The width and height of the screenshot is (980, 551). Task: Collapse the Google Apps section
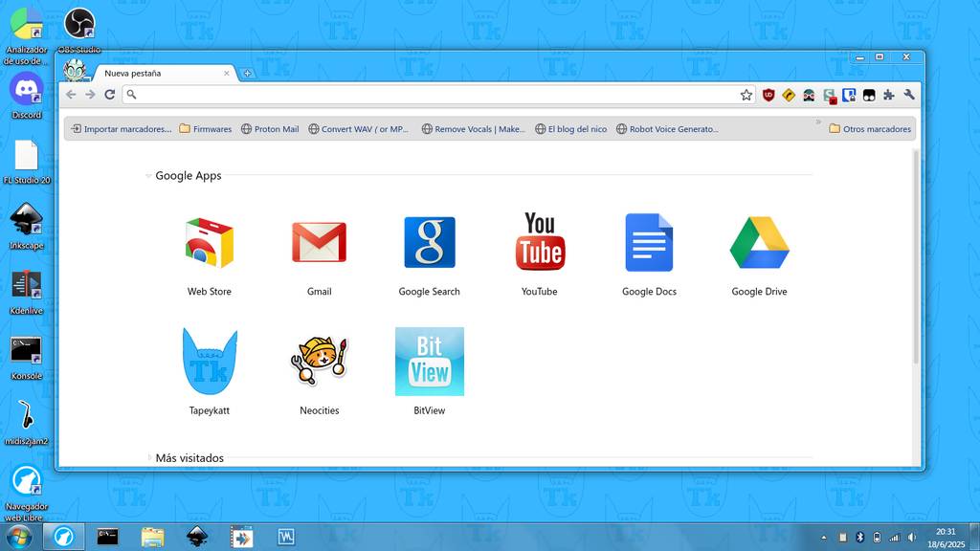pyautogui.click(x=148, y=176)
